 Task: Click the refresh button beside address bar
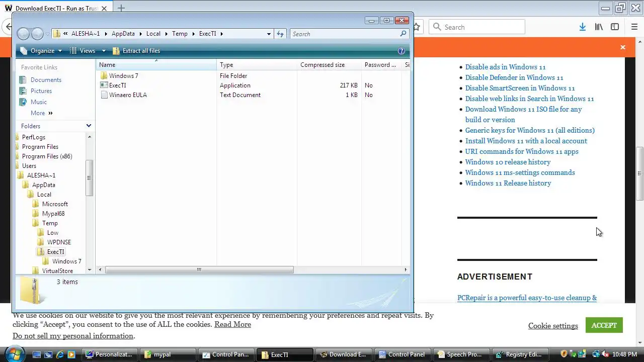[280, 34]
